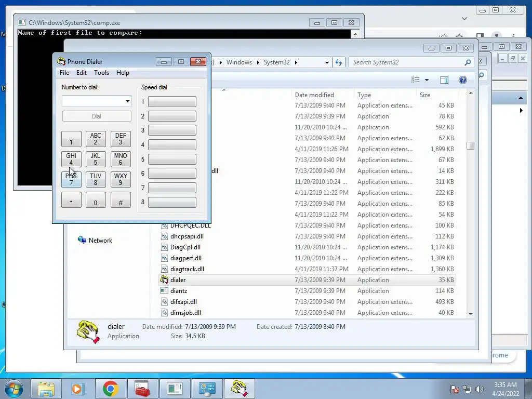Refresh the System32 folder view

(x=339, y=62)
